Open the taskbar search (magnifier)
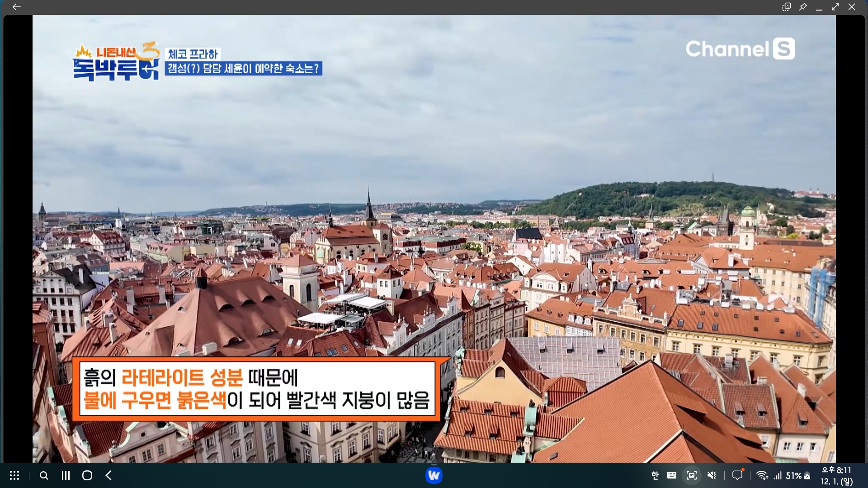 point(44,475)
